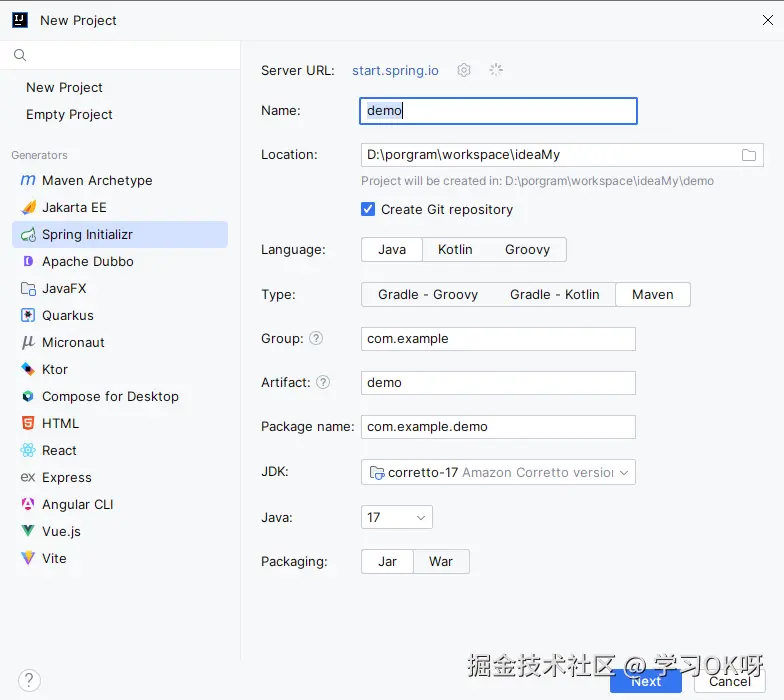Open server URL settings gear
The height and width of the screenshot is (700, 784).
click(464, 70)
